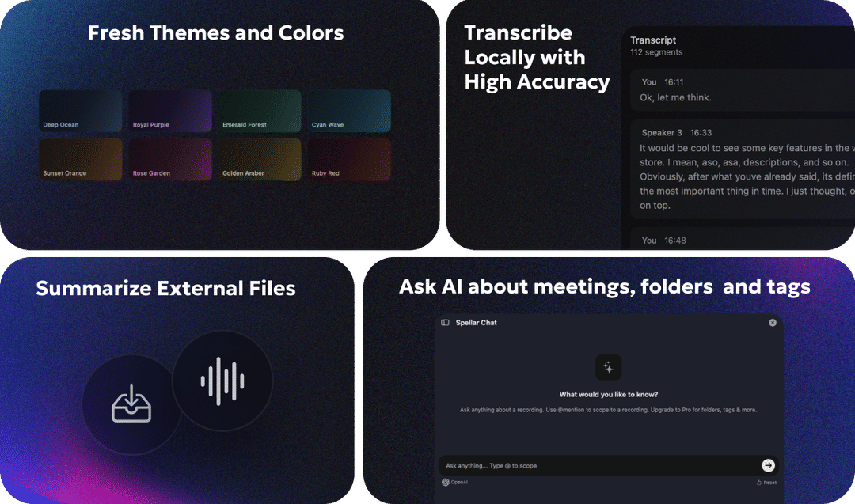Click the 'Transcript' panel heading
The height and width of the screenshot is (504, 855).
click(x=652, y=40)
